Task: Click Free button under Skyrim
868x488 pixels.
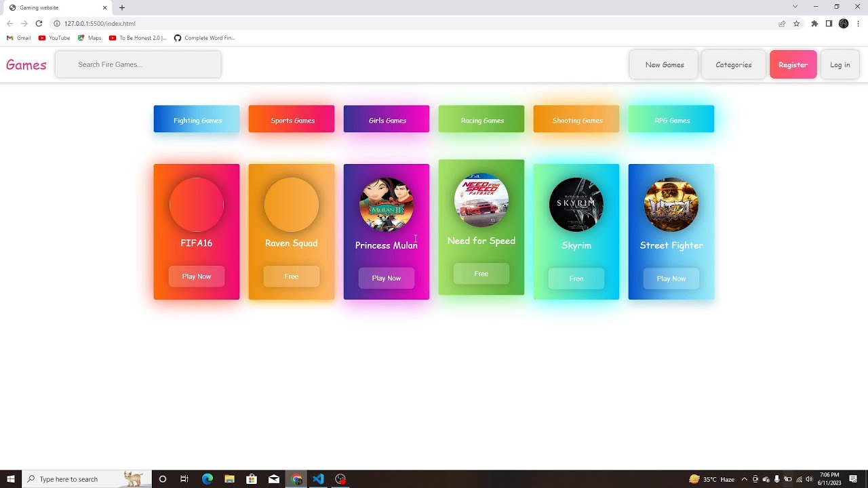Action: coord(576,279)
